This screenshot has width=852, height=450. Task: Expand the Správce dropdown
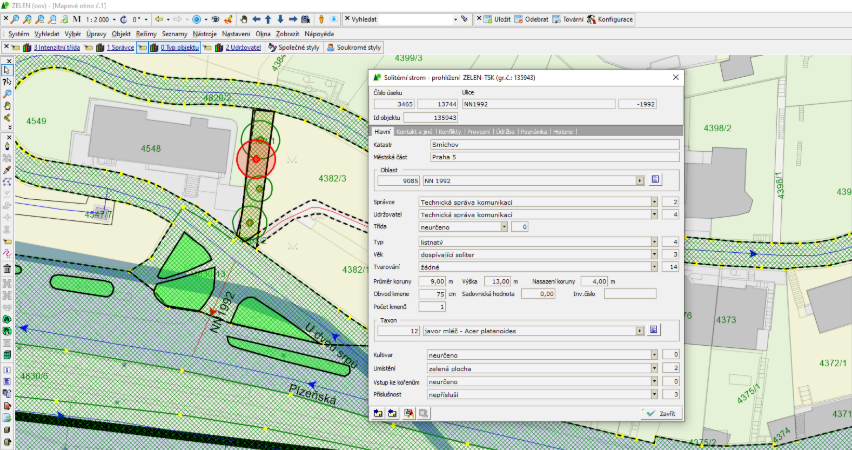point(654,202)
